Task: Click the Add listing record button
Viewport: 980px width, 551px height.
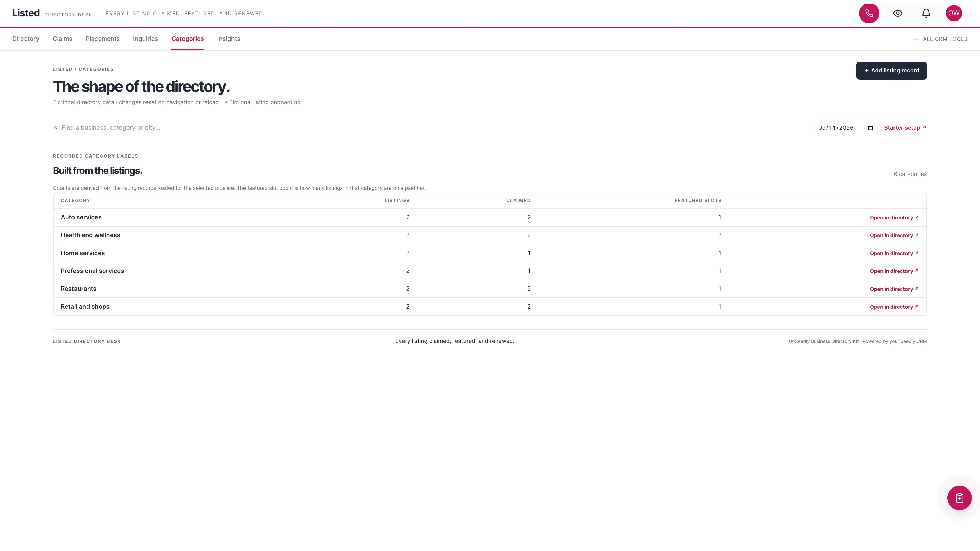Action: tap(891, 71)
